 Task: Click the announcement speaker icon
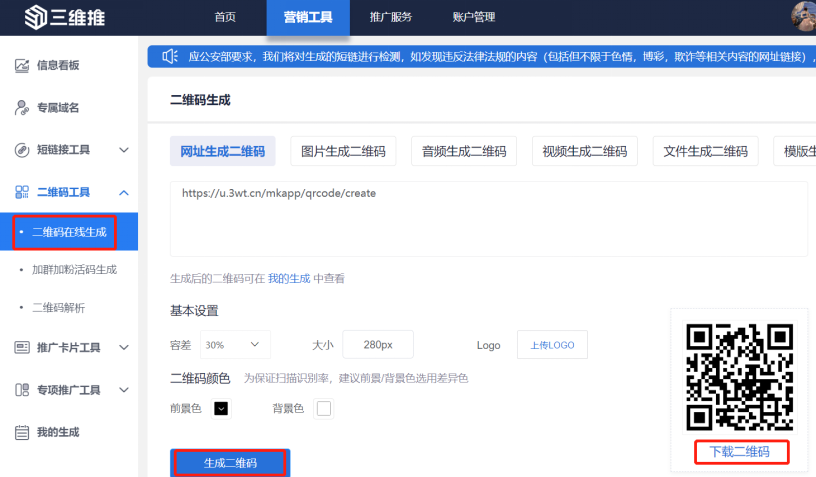point(170,56)
